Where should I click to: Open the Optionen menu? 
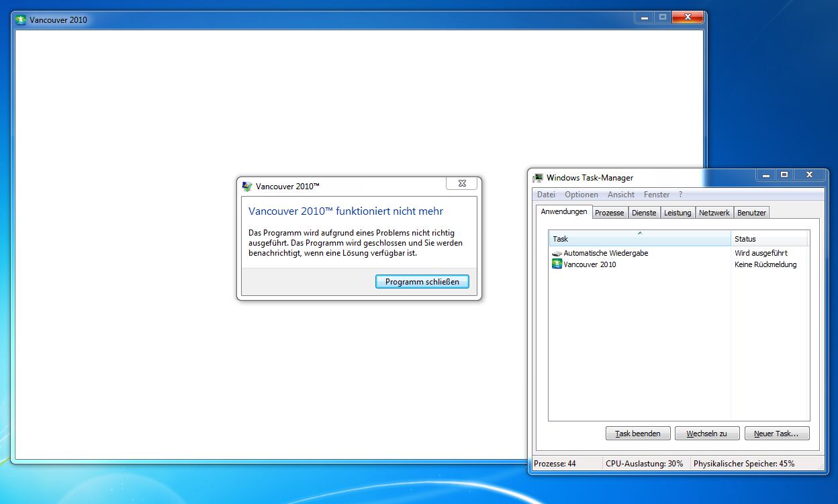(581, 195)
